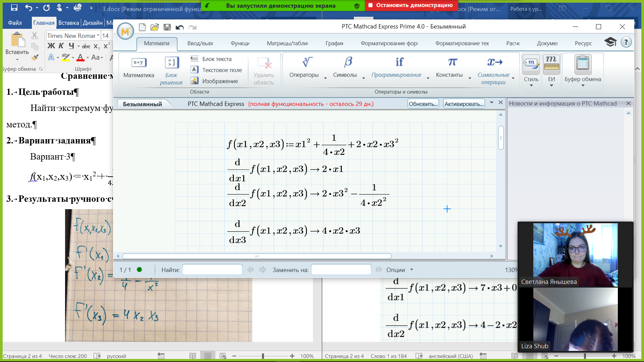Switch to the Функции ribbon tab
Image resolution: width=644 pixels, height=362 pixels.
tap(240, 43)
